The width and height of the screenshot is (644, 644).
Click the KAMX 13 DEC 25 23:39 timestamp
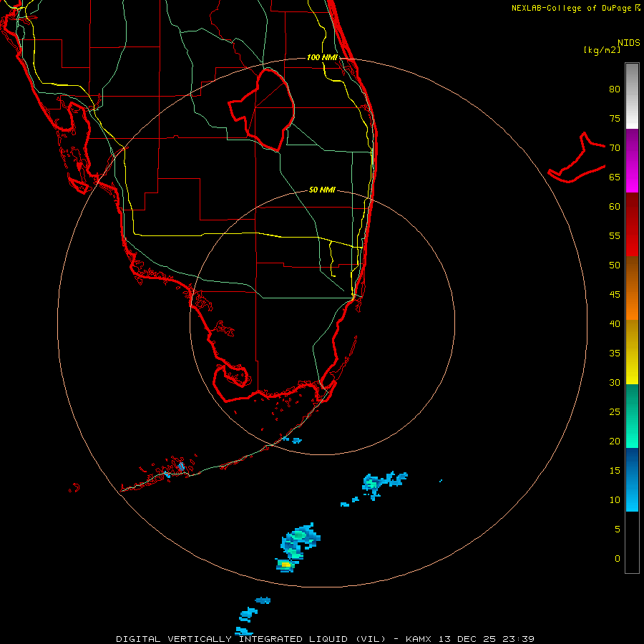point(470,639)
